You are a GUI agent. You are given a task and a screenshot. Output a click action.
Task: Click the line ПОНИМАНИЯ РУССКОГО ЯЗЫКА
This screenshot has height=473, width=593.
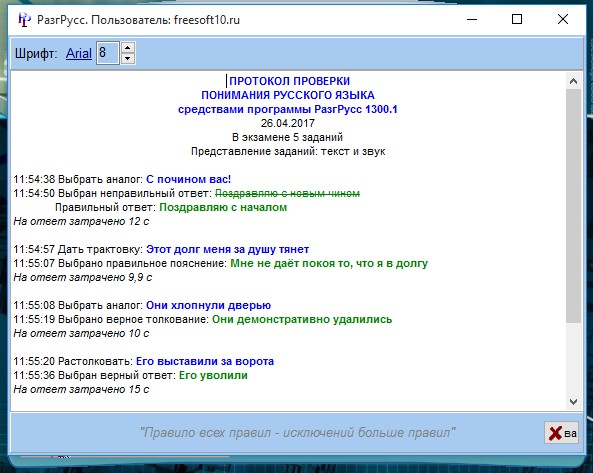point(288,95)
